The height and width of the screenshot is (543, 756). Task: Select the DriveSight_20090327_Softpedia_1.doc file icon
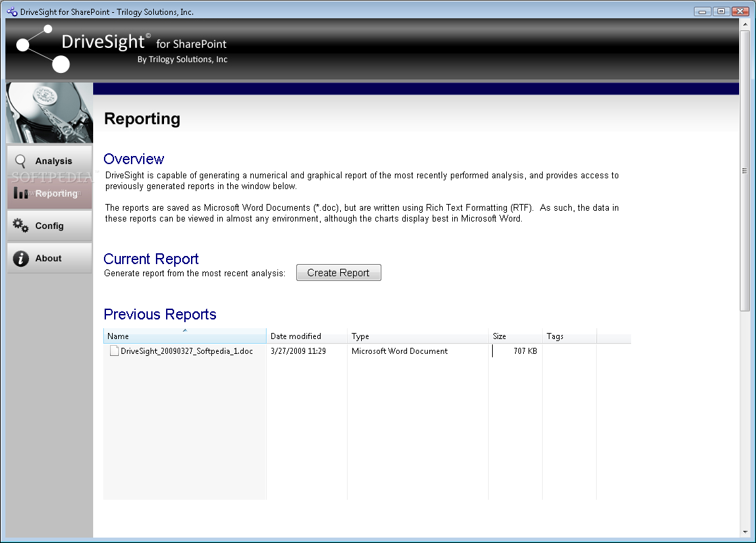(114, 351)
